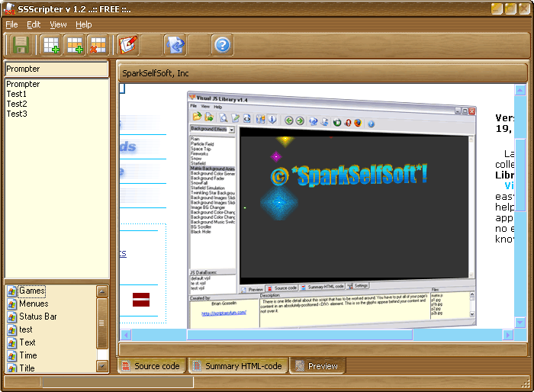Screen dimensions: 534x392
Task: Maximize the SSScripter window
Action: click(x=510, y=9)
